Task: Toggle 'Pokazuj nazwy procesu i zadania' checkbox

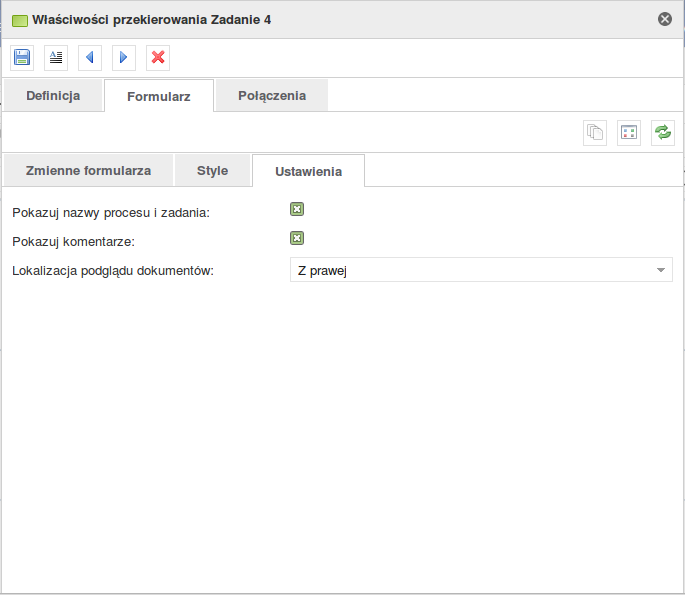Action: click(297, 210)
